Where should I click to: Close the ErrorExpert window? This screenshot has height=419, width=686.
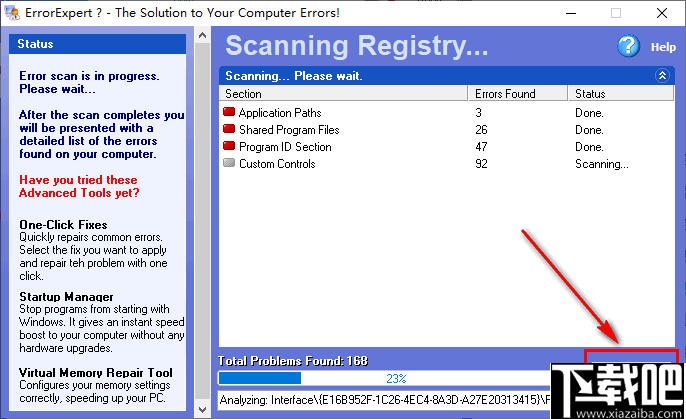[x=662, y=13]
